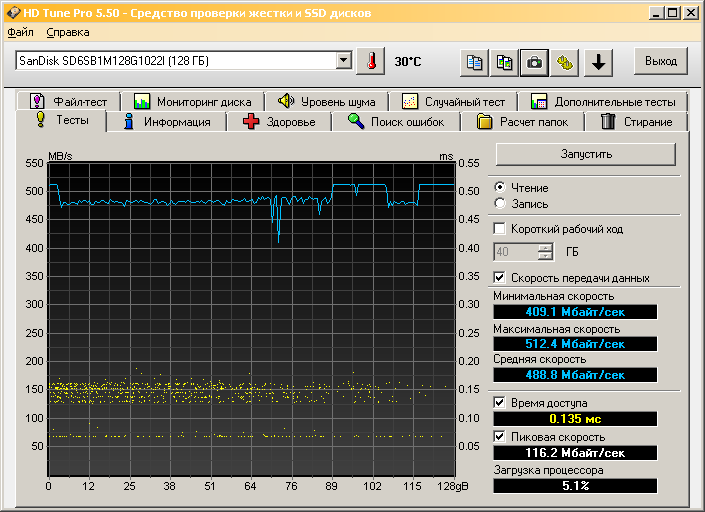Click the camera save screenshot icon
Screen dimensions: 705x512
tap(535, 62)
